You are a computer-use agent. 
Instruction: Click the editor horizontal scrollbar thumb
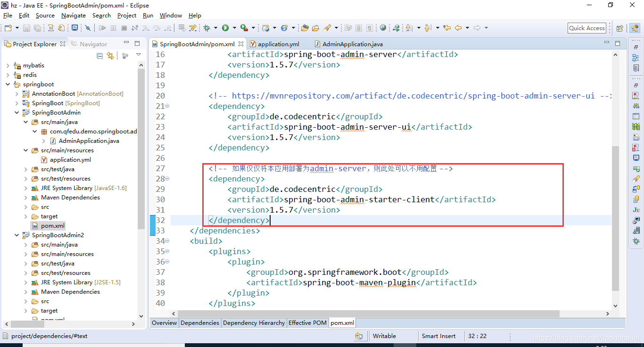(368, 314)
